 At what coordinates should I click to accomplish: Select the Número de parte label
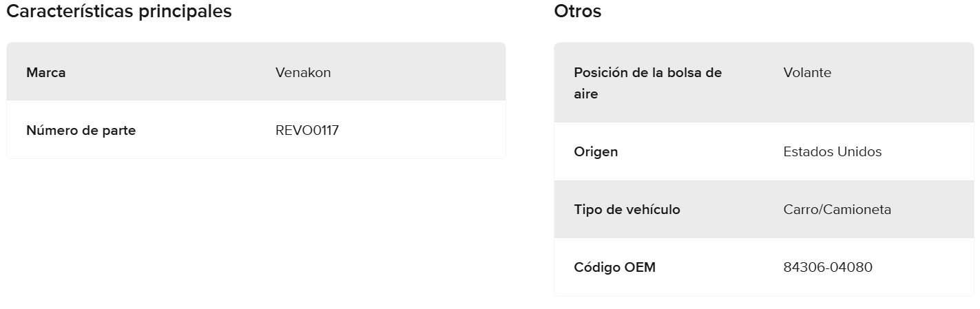point(81,130)
